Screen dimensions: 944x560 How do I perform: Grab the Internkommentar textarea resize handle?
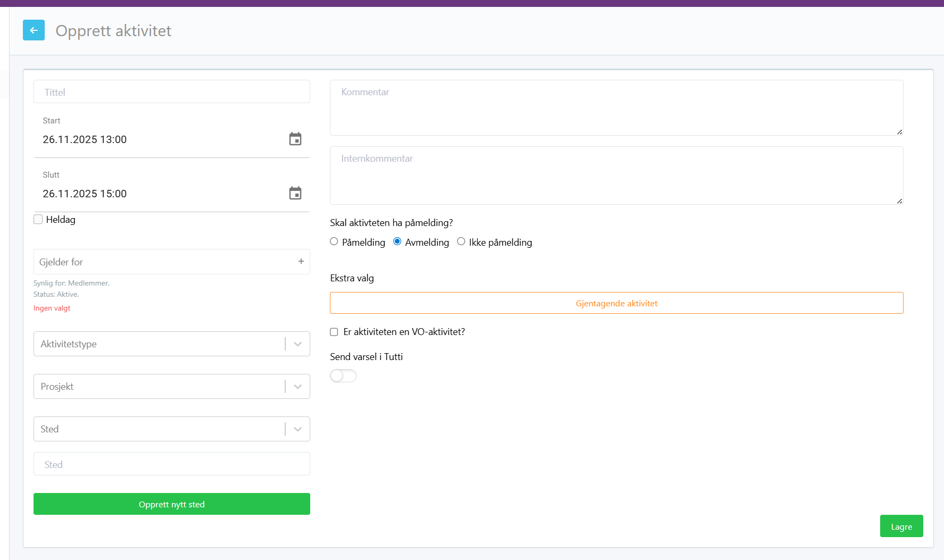coord(899,201)
